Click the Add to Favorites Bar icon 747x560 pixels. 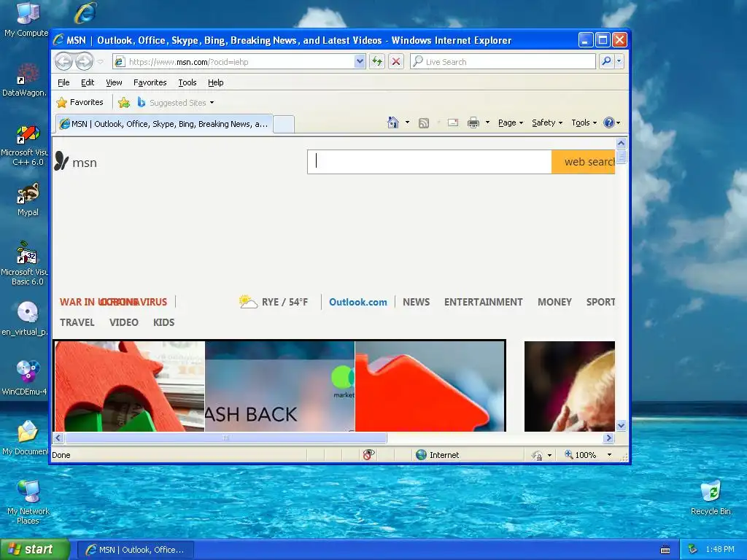(x=124, y=102)
